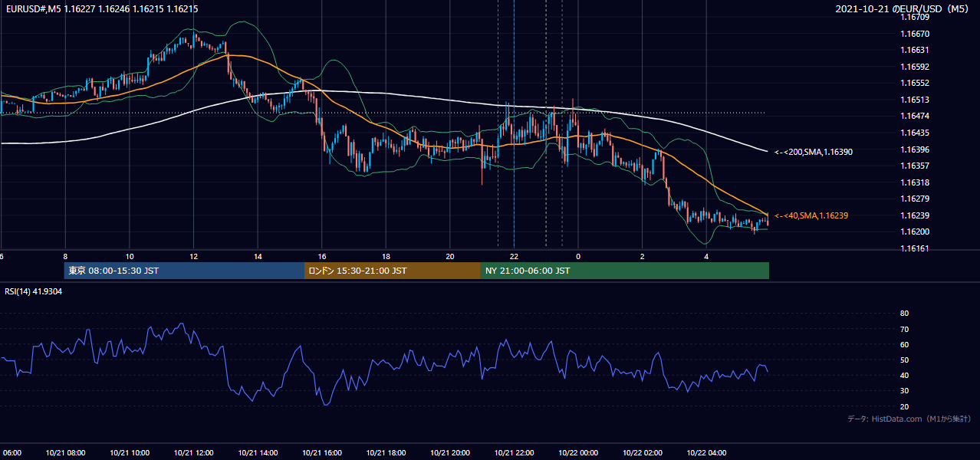Click RSI scale value 60
Screen dimensions: 980x460
pos(905,344)
